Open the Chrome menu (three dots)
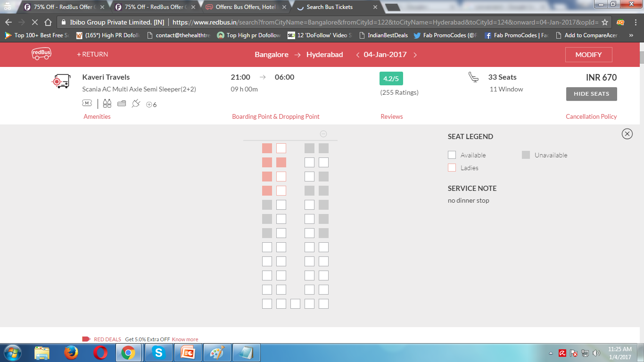The height and width of the screenshot is (362, 644). point(635,22)
